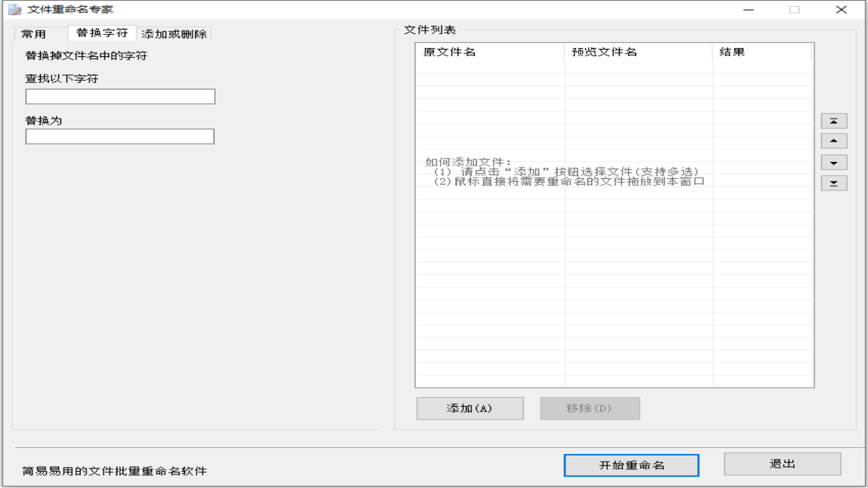Click the move-down arrow beside the file list
Screen dimensions: 868x488
point(833,162)
